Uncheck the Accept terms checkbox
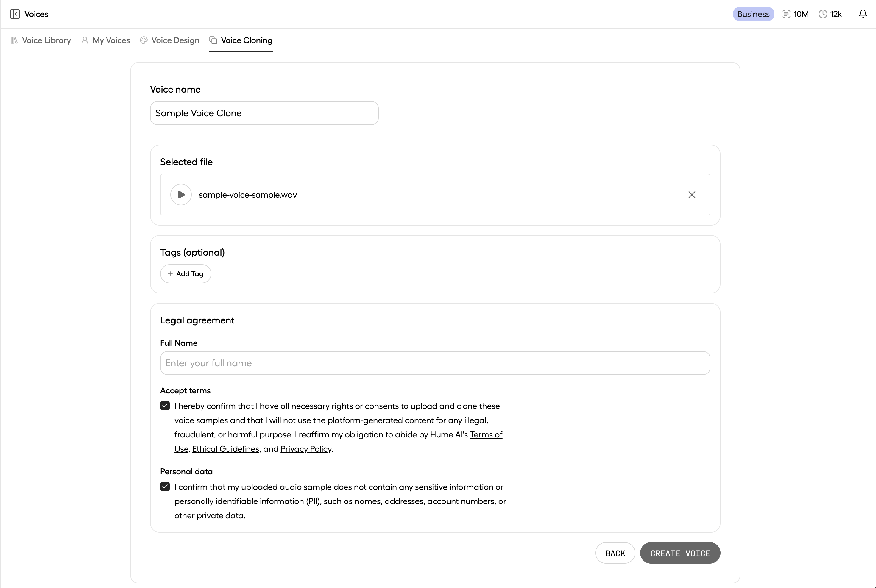 [x=165, y=406]
